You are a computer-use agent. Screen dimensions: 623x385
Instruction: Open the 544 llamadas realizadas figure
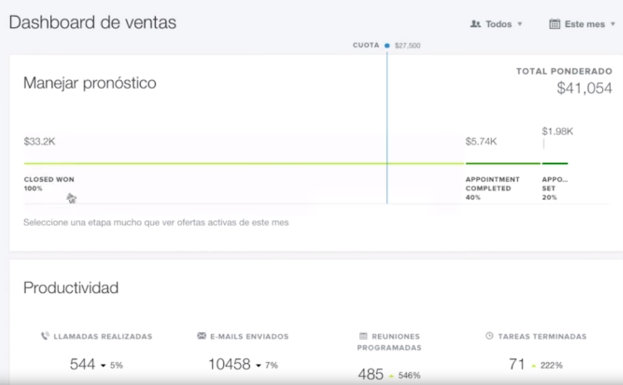[82, 364]
